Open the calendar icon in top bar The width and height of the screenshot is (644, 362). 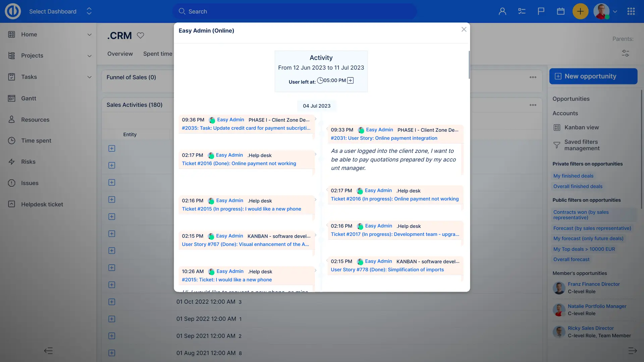coord(560,11)
